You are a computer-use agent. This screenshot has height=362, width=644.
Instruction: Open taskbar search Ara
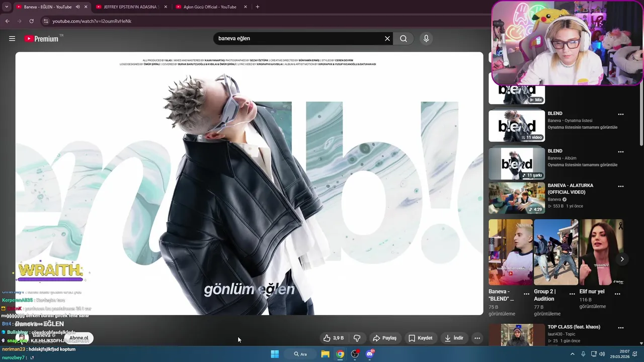point(300,354)
